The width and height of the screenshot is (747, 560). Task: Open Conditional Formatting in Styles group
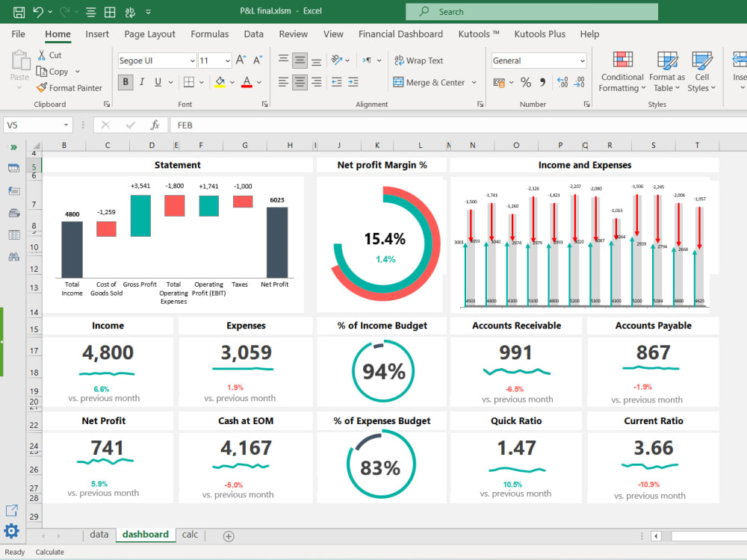point(622,72)
